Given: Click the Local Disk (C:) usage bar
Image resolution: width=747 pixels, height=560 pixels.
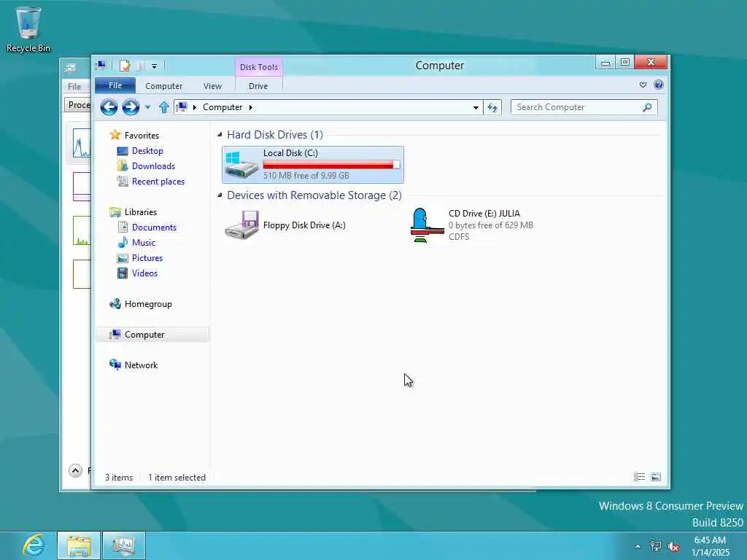Looking at the screenshot, I should pos(332,165).
